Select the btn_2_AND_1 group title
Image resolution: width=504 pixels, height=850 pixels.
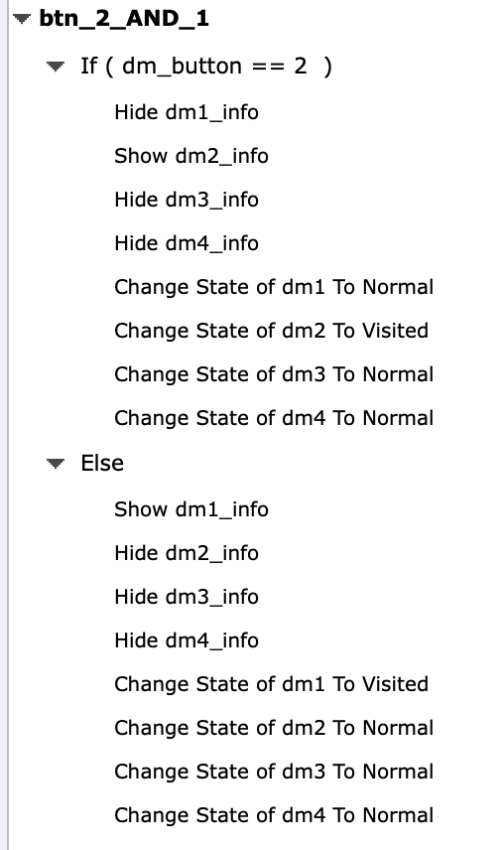[x=124, y=19]
